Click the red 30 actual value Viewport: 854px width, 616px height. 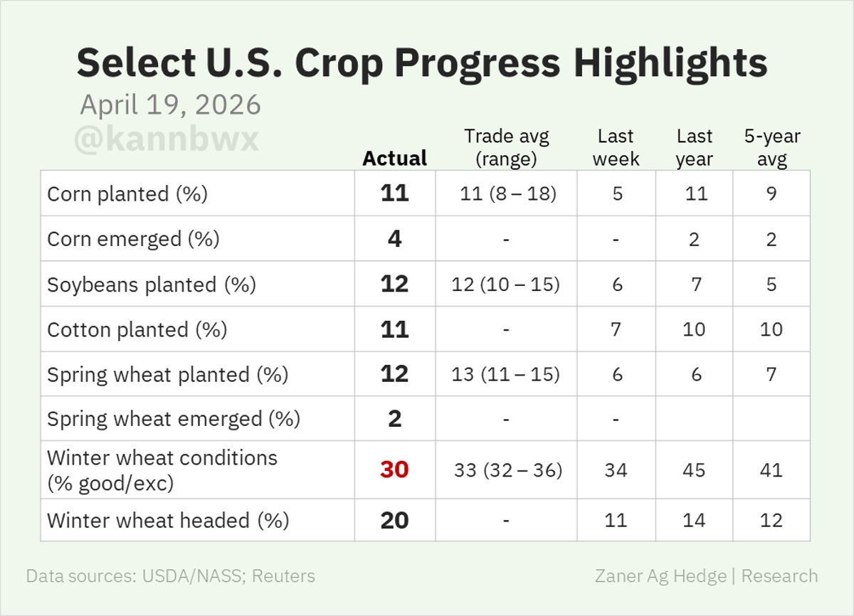[x=394, y=469]
